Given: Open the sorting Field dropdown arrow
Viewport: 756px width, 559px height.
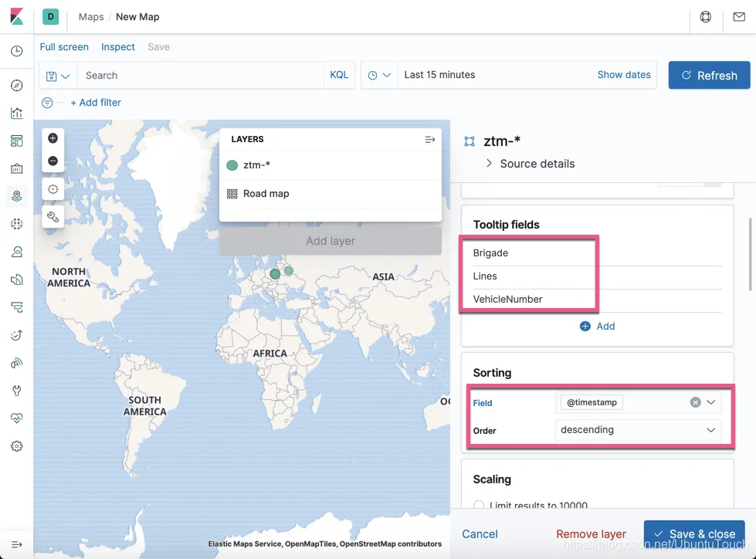Looking at the screenshot, I should (x=711, y=402).
